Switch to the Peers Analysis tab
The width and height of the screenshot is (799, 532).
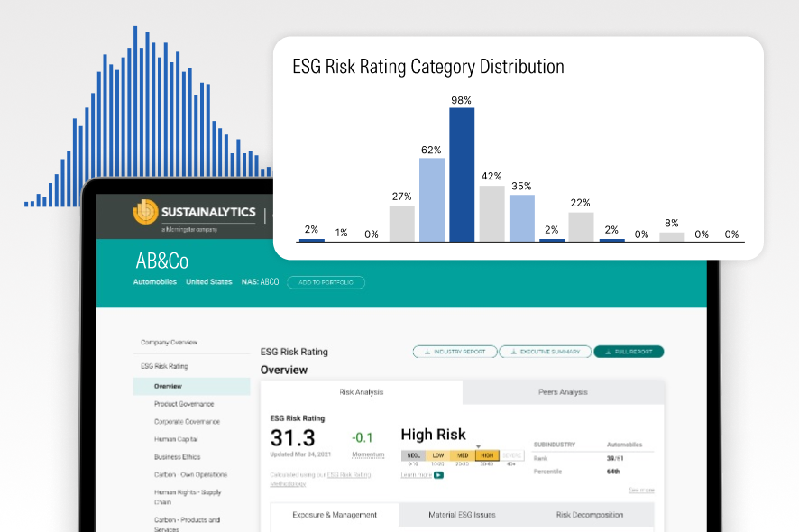(563, 392)
